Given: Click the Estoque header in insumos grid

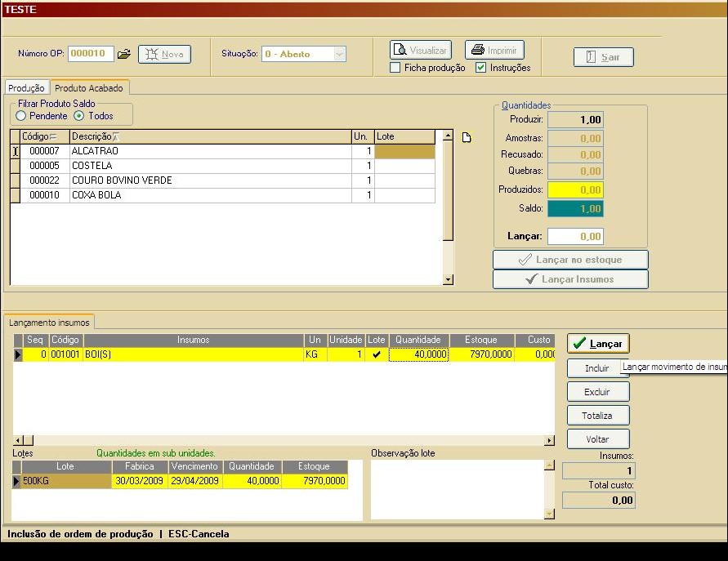Looking at the screenshot, I should [x=481, y=341].
